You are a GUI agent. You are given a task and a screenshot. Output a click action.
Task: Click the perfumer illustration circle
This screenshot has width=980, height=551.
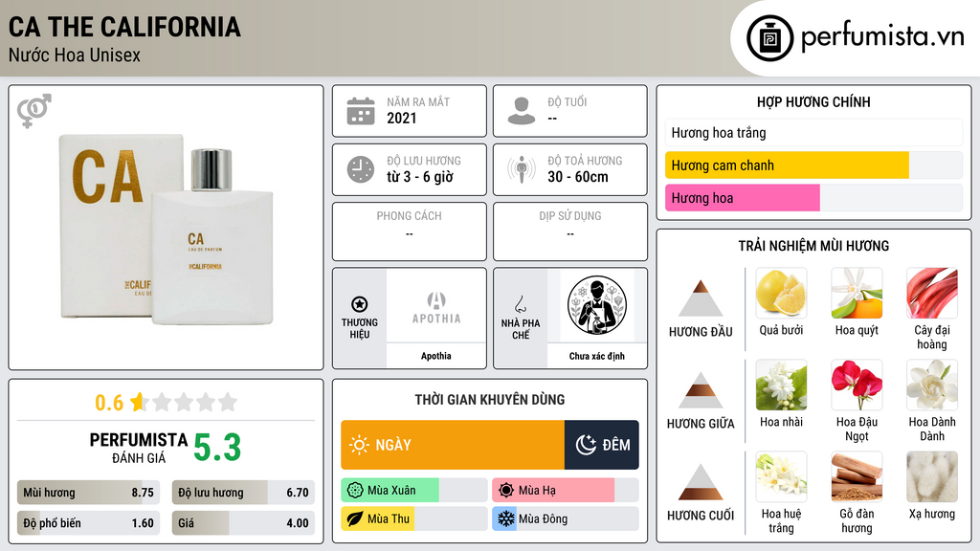coord(597,305)
